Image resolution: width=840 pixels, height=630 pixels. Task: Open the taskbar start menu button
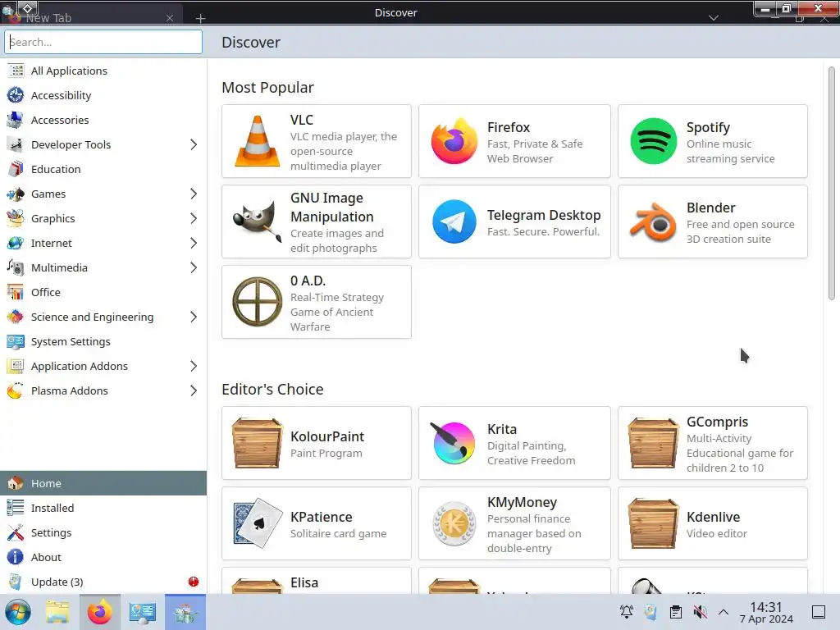[x=18, y=612]
